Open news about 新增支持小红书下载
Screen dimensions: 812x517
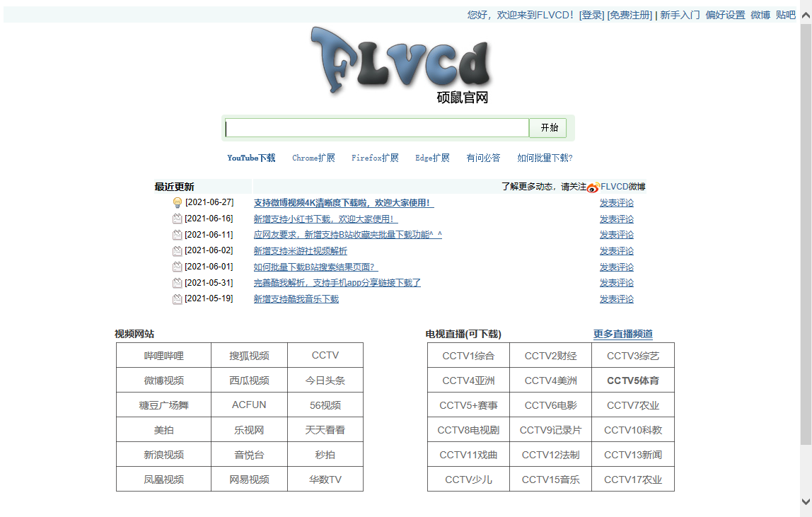326,219
